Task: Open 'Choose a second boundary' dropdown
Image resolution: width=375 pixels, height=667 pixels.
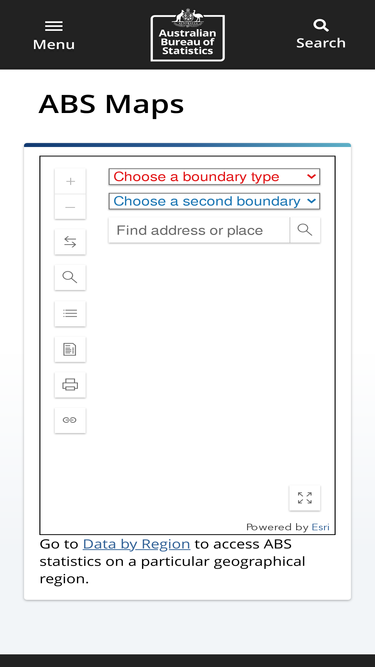Action: point(214,201)
